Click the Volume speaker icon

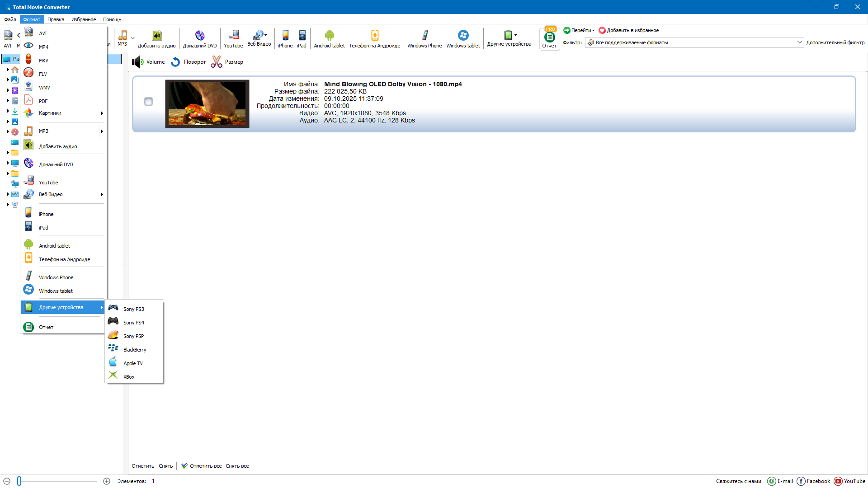tap(137, 62)
